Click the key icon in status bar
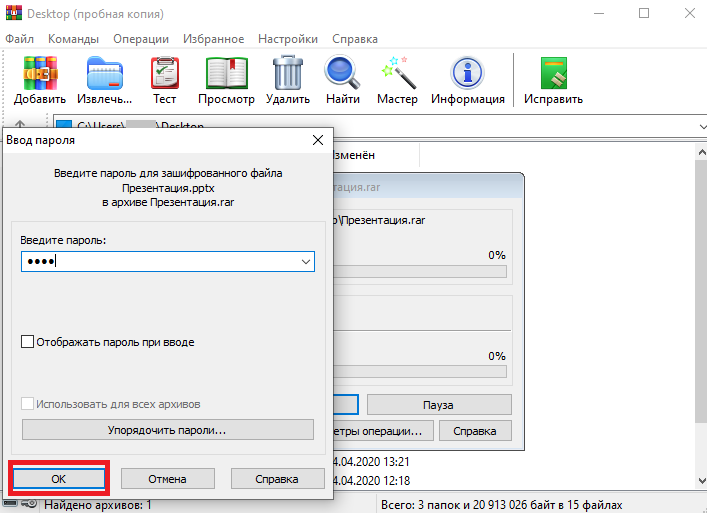Screen dimensions: 707x513 (29, 504)
